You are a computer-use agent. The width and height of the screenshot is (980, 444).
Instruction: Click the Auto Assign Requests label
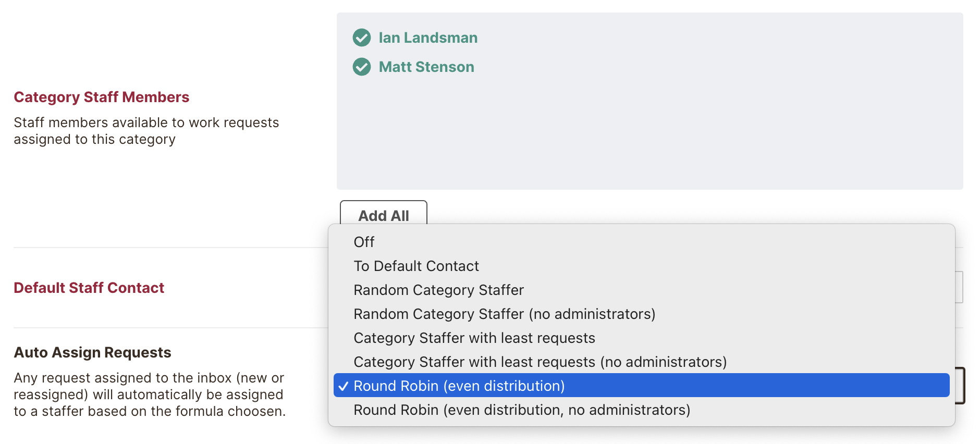[92, 352]
